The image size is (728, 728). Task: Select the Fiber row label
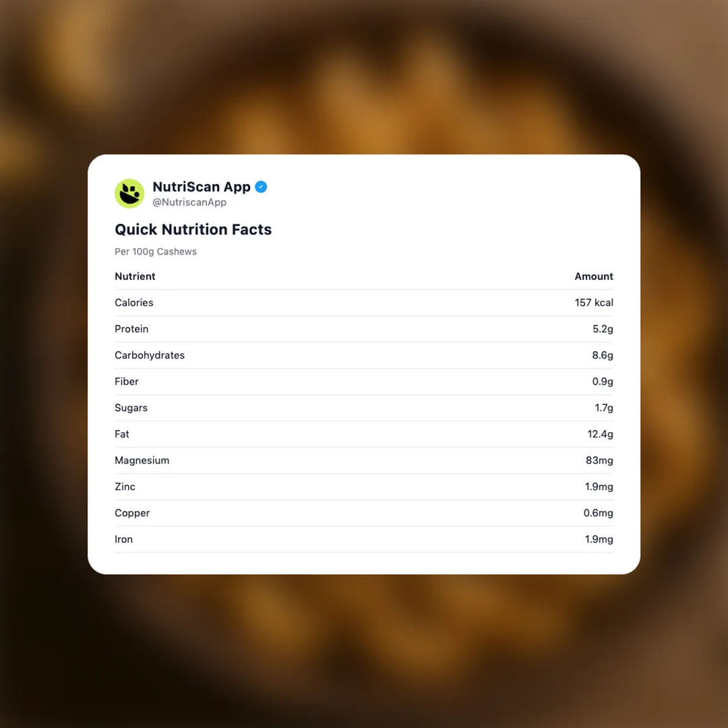127,382
